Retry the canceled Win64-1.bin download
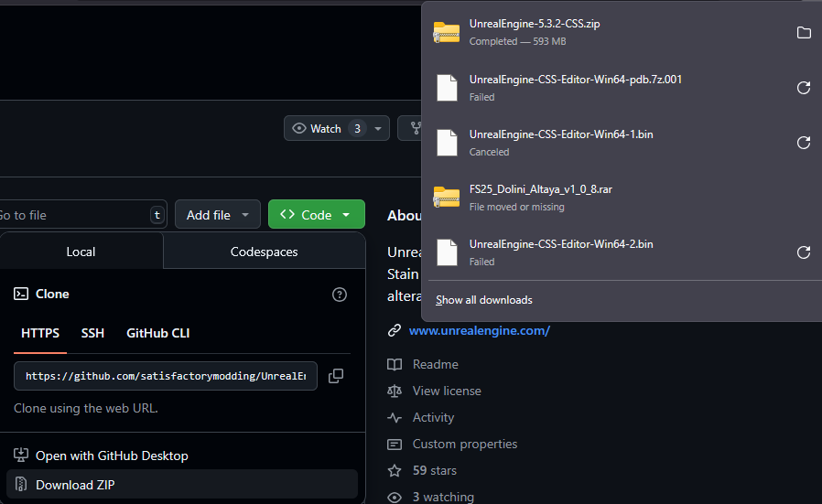 (x=804, y=143)
